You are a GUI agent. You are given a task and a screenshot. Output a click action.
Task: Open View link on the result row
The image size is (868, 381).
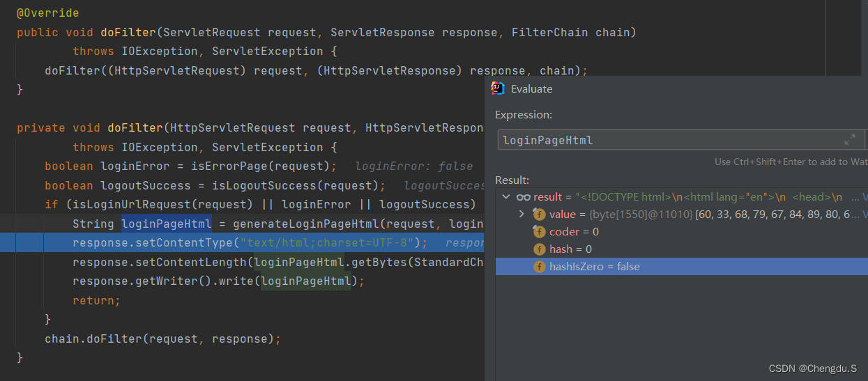865,197
